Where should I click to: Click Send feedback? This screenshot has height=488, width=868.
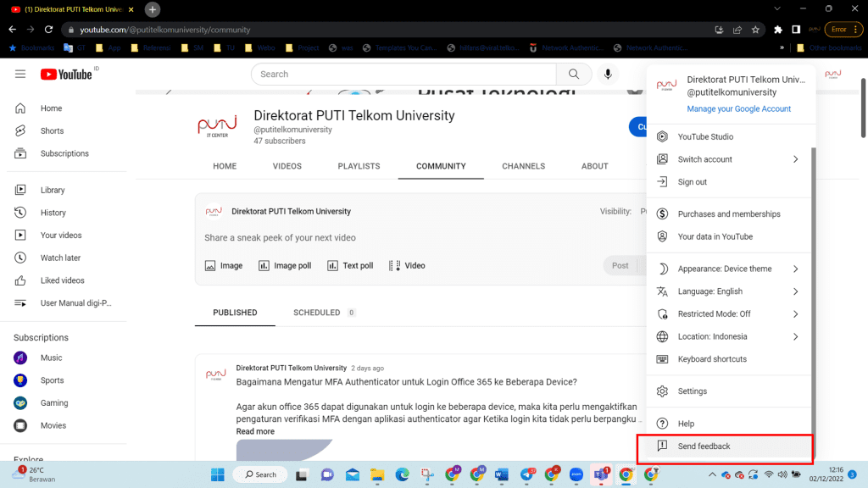point(728,446)
